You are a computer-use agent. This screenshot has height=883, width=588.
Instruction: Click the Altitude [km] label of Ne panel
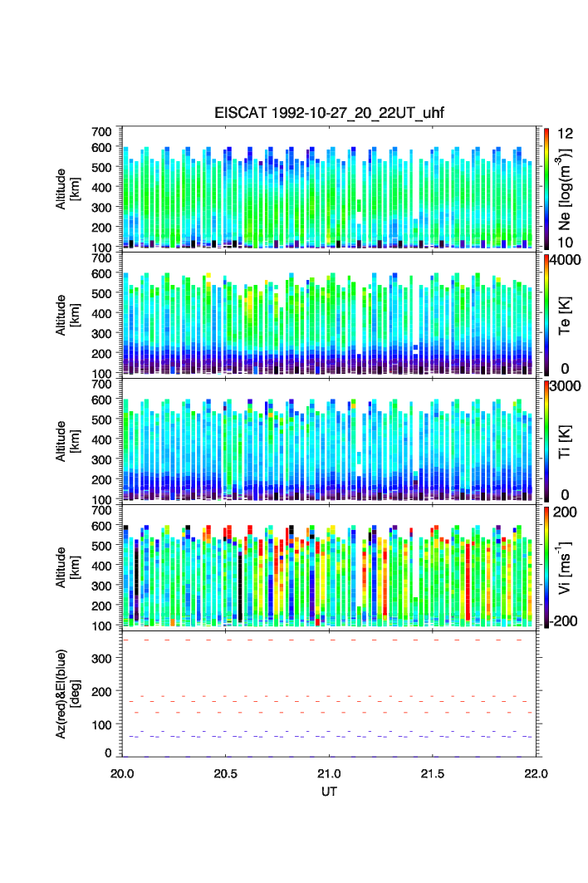click(x=67, y=189)
